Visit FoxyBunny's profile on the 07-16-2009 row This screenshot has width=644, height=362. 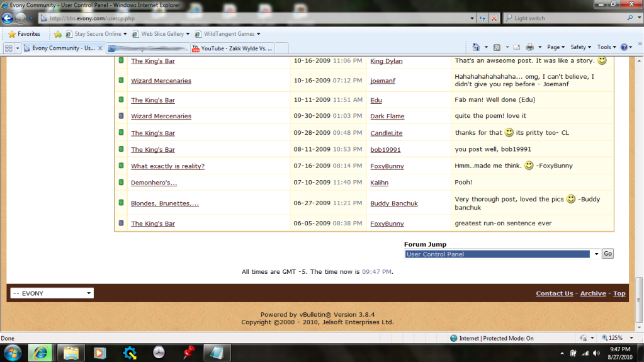click(x=387, y=166)
